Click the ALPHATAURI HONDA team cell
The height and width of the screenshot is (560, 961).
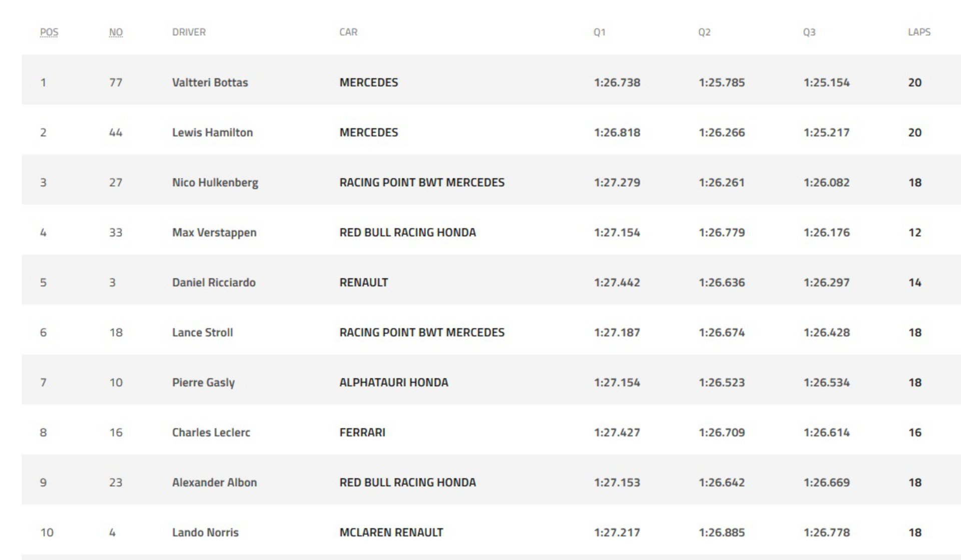coord(393,383)
